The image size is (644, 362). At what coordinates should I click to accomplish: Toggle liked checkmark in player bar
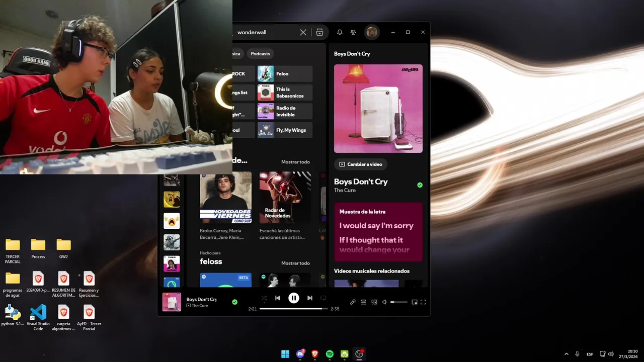(x=234, y=302)
